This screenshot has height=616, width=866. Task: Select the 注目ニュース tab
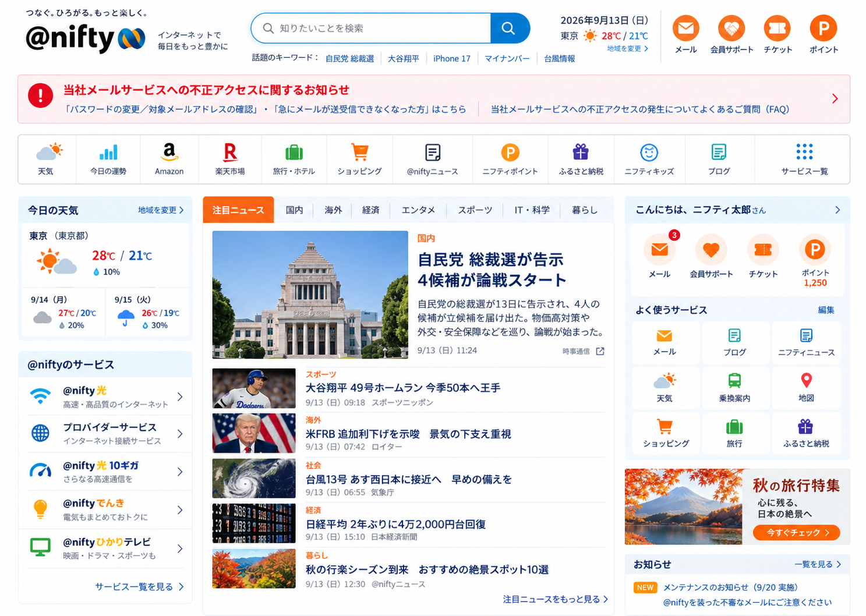coord(238,210)
